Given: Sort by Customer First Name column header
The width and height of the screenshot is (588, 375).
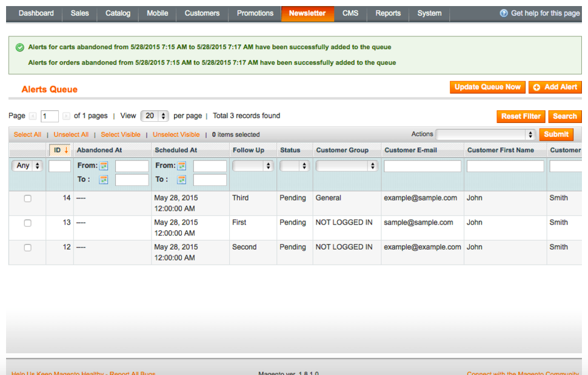Looking at the screenshot, I should 501,150.
